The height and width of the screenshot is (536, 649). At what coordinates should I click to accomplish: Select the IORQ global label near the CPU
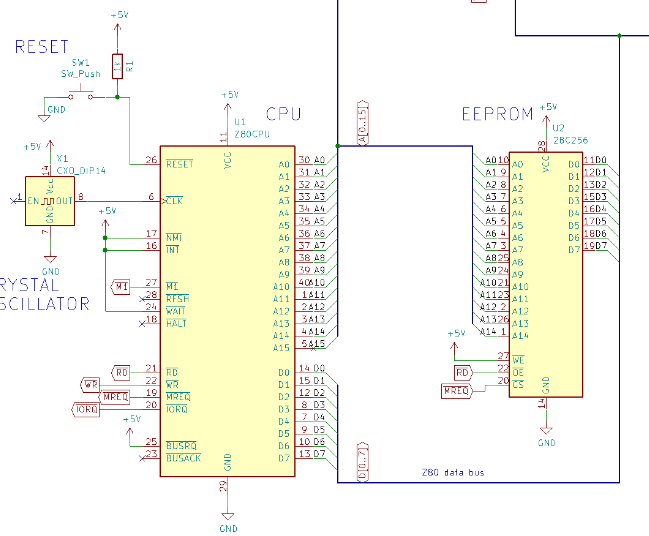click(x=85, y=408)
